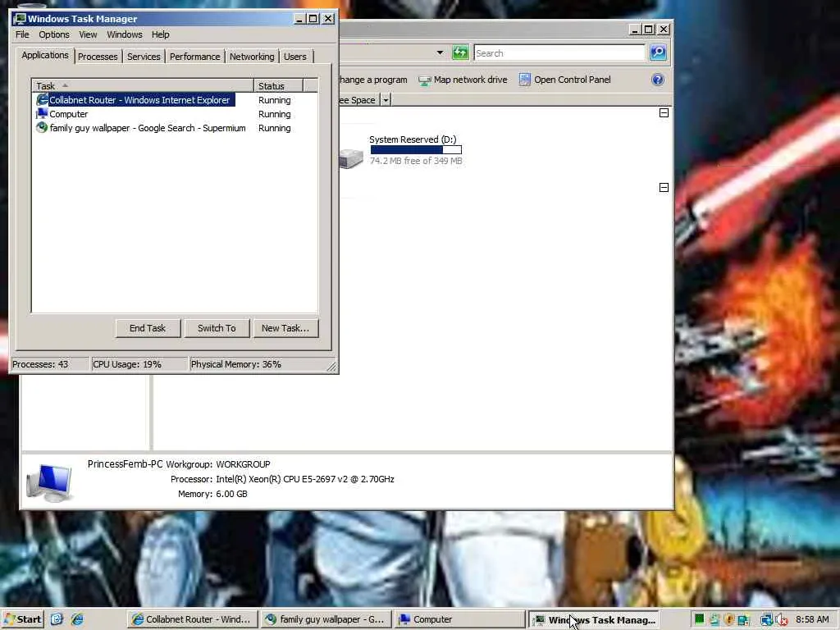Click into the Search field
This screenshot has width=840, height=630.
coord(559,53)
